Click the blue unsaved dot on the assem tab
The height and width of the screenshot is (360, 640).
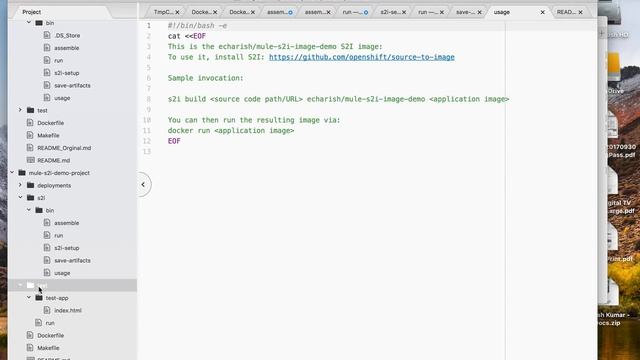tap(290, 13)
